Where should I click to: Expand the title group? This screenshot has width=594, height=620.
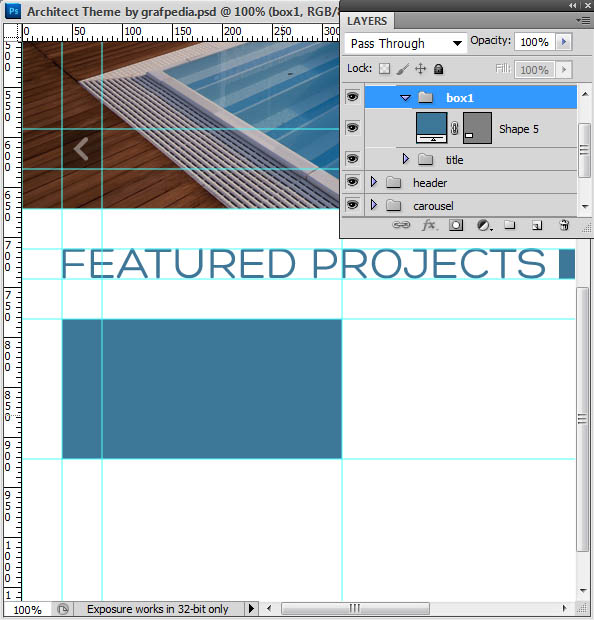click(x=405, y=159)
